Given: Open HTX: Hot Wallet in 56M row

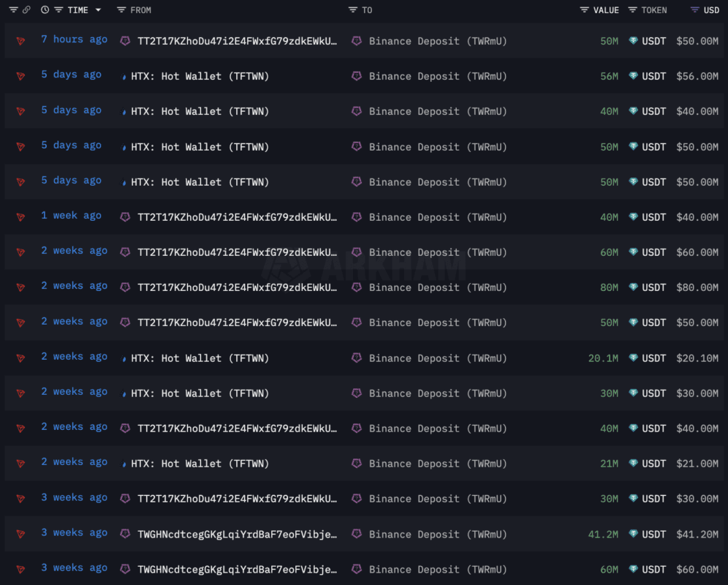Looking at the screenshot, I should (x=200, y=76).
